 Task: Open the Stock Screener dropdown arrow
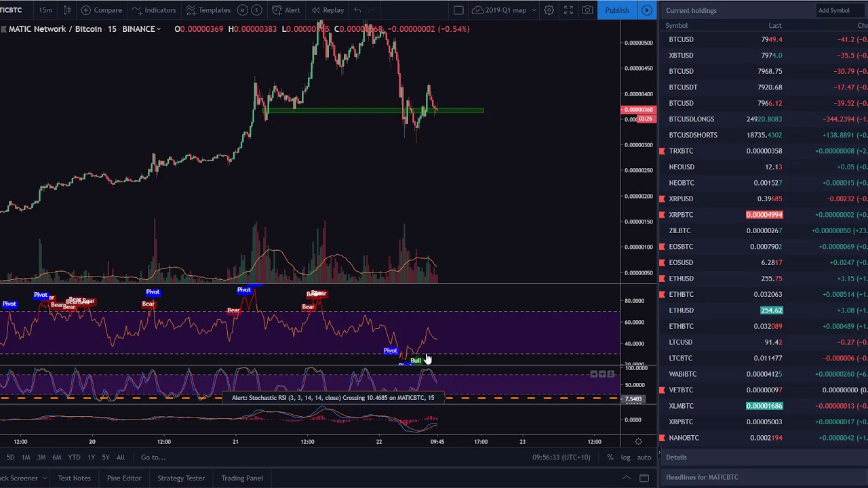(x=44, y=479)
